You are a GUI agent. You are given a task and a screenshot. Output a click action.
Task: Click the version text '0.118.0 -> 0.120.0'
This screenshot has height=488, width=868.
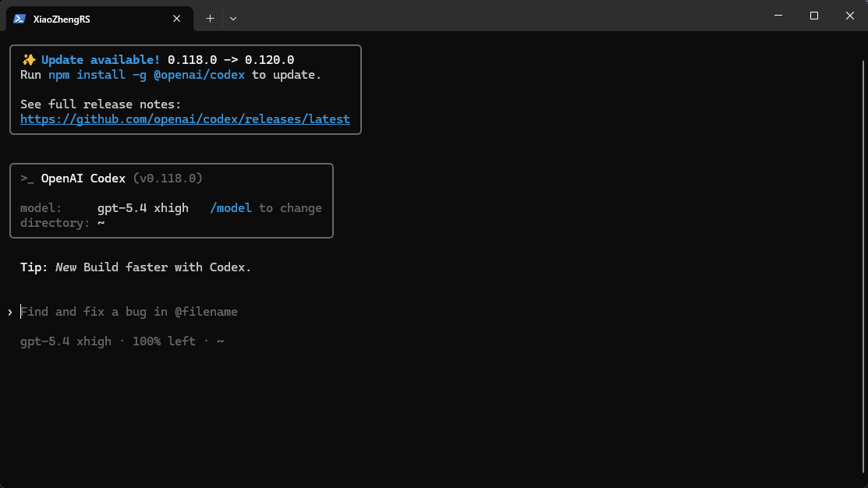tap(231, 60)
